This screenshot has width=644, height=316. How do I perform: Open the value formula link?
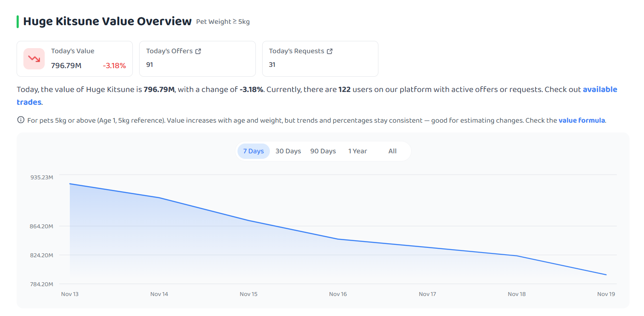(582, 121)
